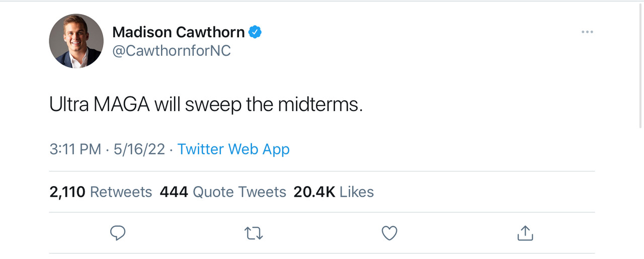The image size is (644, 259).
Task: Click the 3:11 PM timestamp
Action: [75, 149]
